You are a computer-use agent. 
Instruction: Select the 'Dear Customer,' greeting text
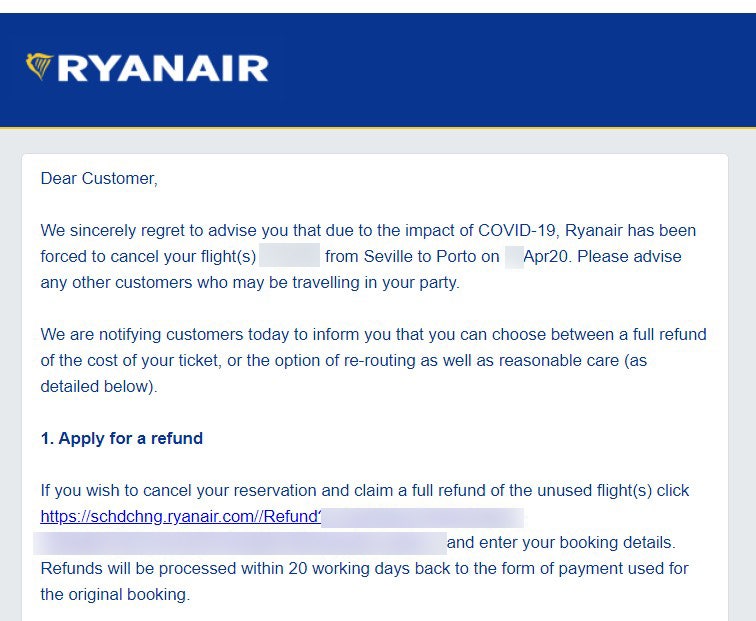click(99, 178)
